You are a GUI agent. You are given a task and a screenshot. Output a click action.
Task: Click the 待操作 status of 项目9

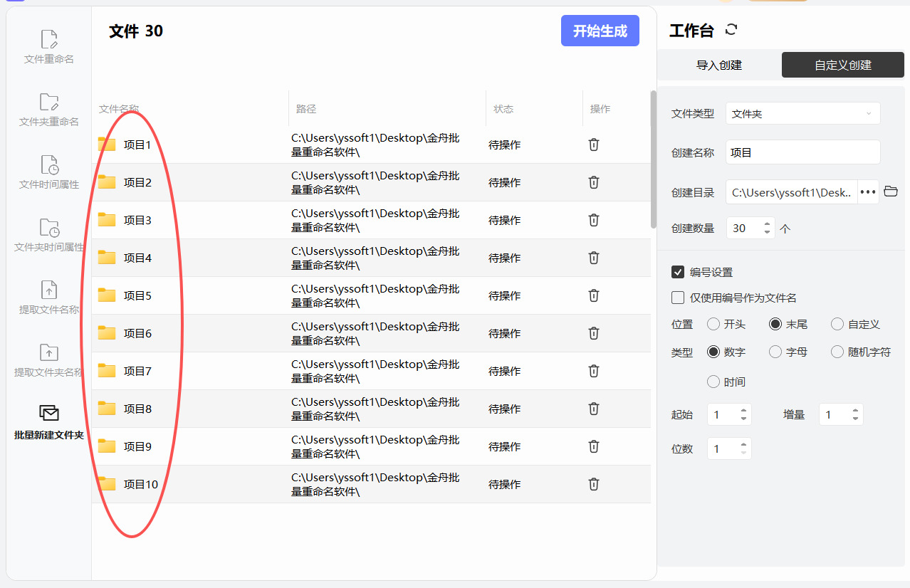pyautogui.click(x=505, y=446)
